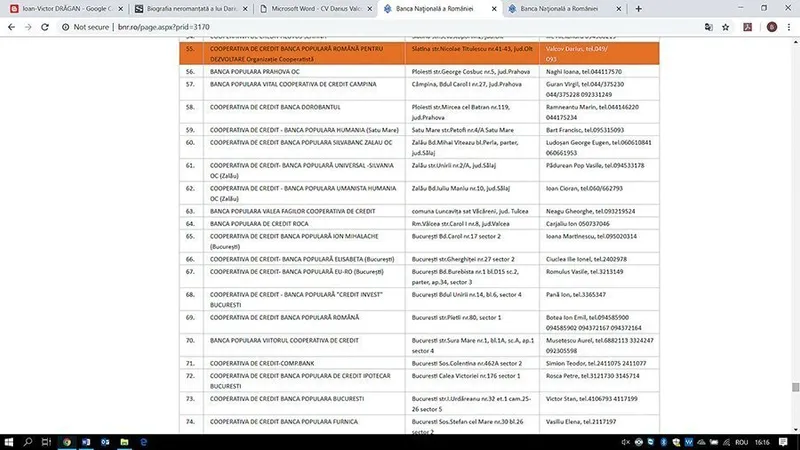800x450 pixels.
Task: Switch to the Microsoft Word CV Darius tab
Action: pos(315,9)
